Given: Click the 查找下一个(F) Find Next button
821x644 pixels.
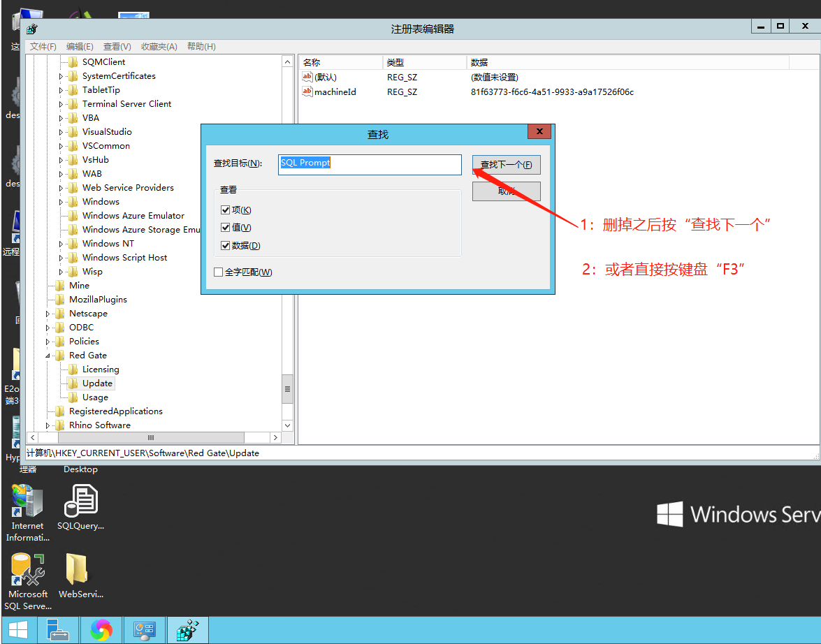Looking at the screenshot, I should tap(507, 165).
